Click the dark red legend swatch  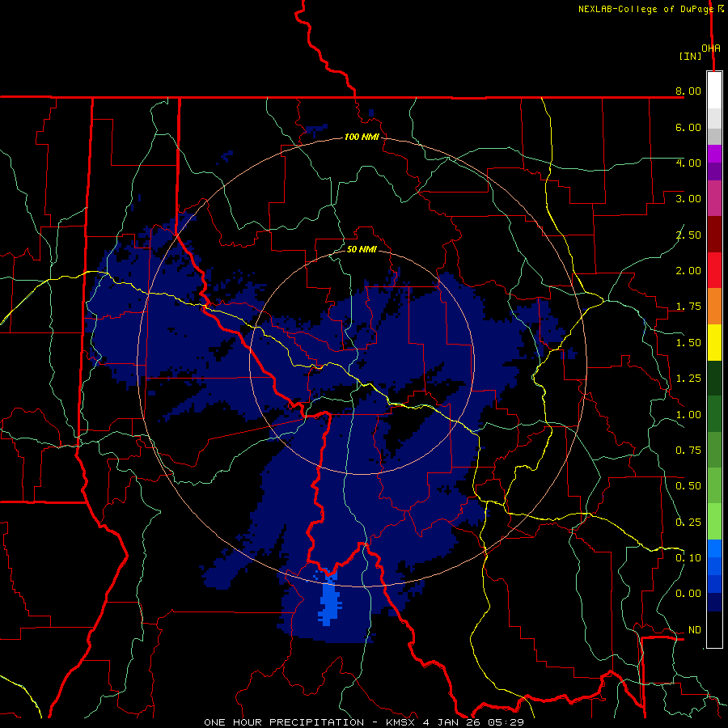click(714, 235)
